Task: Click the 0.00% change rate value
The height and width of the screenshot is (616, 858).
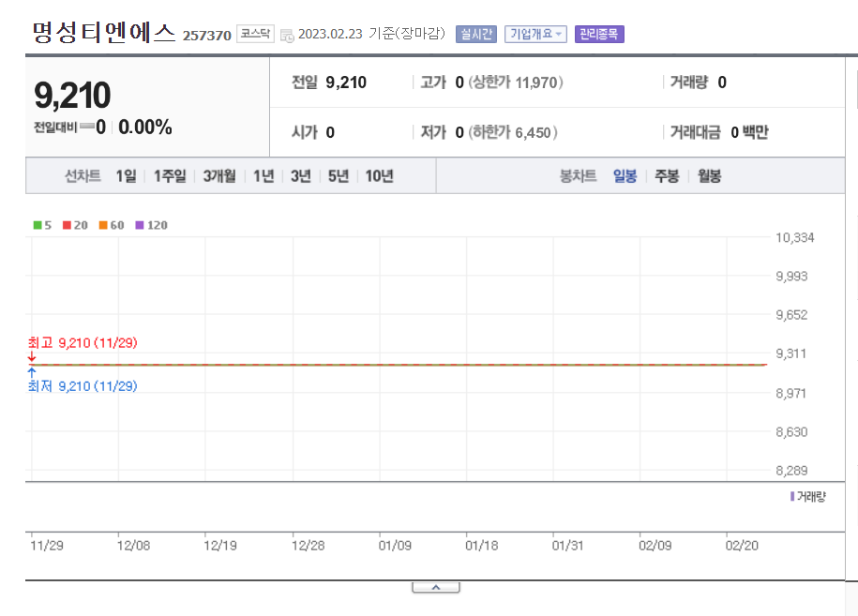Action: click(145, 128)
